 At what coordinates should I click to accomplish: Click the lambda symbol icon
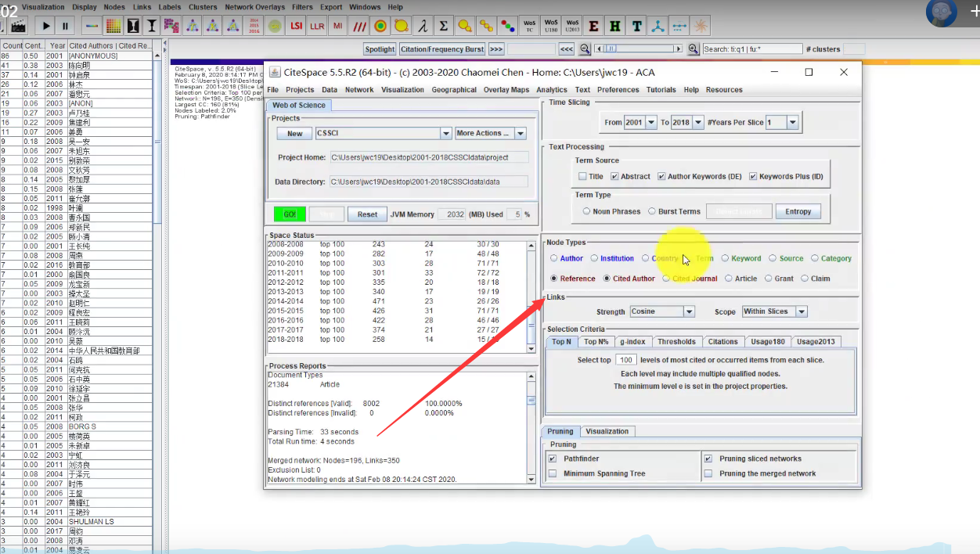click(423, 26)
